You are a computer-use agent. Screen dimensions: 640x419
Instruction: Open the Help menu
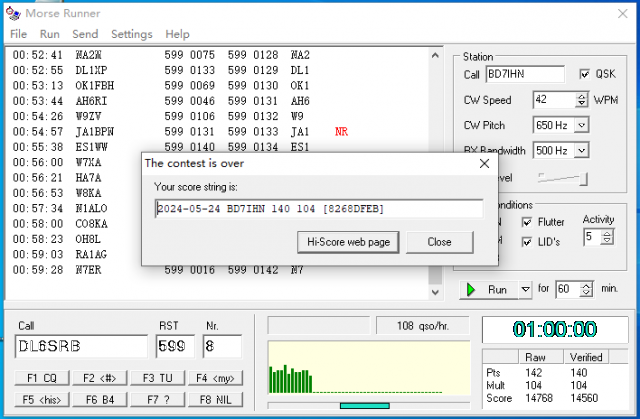177,34
